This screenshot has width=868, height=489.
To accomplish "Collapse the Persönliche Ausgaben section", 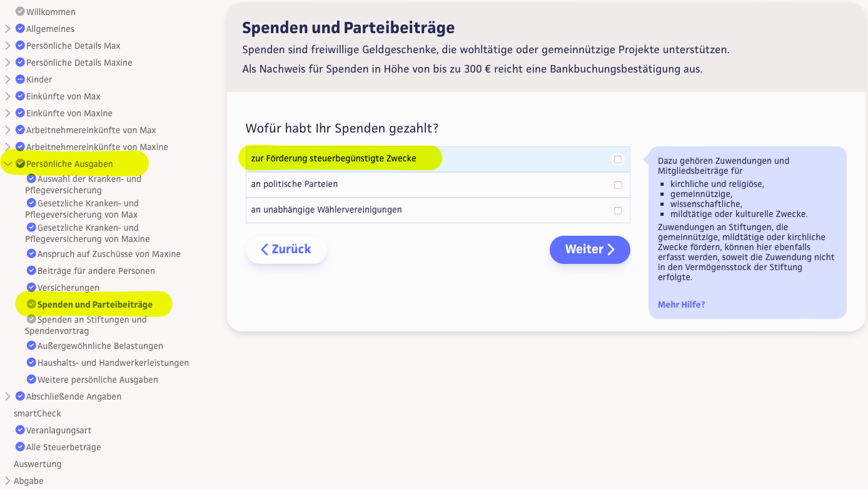I will pyautogui.click(x=8, y=164).
